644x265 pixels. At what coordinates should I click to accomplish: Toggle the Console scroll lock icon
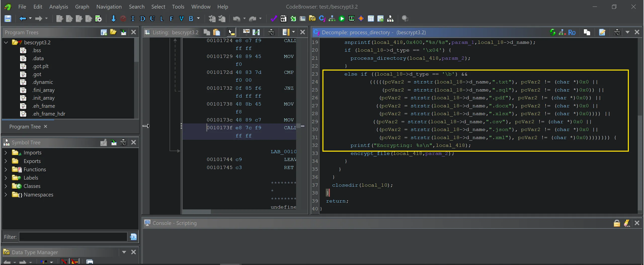[617, 223]
